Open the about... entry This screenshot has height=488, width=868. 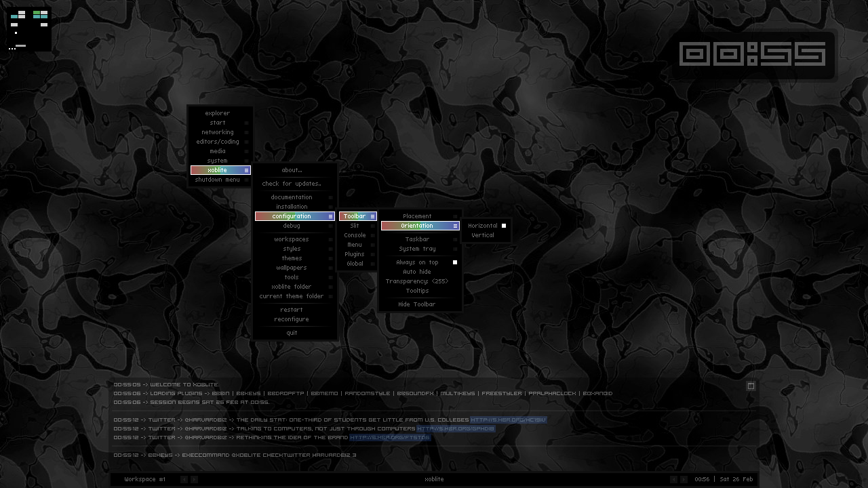pos(294,170)
